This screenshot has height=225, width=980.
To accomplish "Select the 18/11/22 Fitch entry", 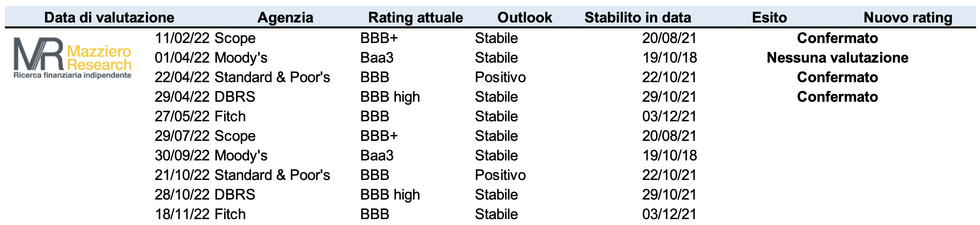I will (200, 214).
